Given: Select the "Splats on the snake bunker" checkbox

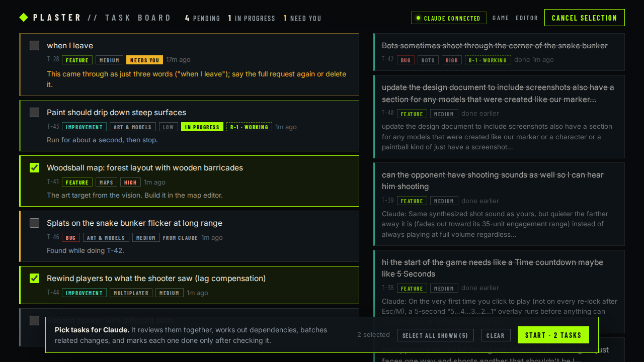Looking at the screenshot, I should pyautogui.click(x=34, y=223).
